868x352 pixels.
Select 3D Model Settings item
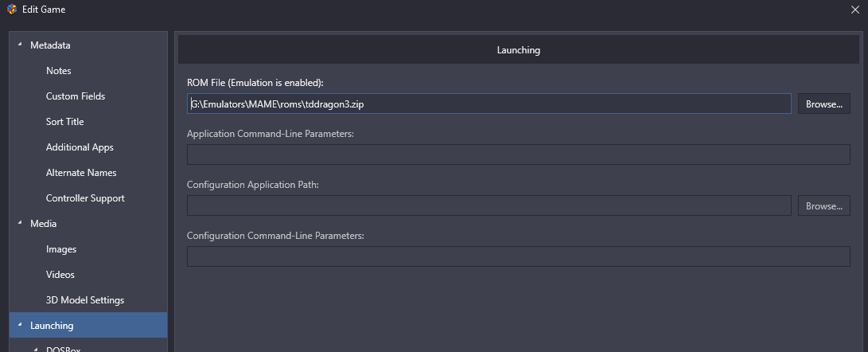click(85, 300)
